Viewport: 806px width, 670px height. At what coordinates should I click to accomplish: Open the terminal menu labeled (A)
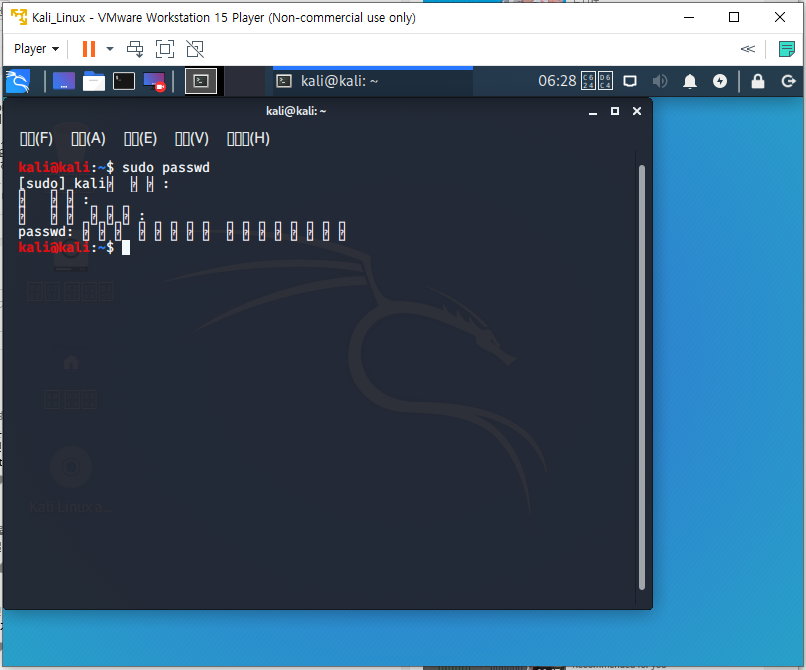tap(88, 139)
